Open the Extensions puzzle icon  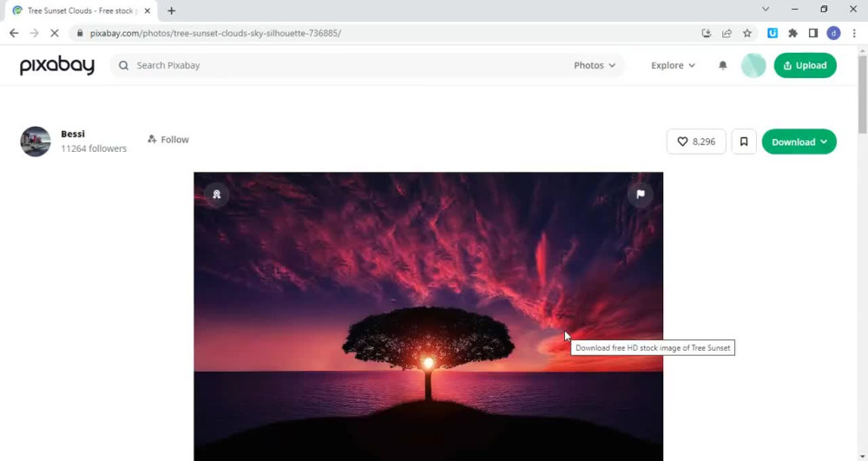click(792, 33)
